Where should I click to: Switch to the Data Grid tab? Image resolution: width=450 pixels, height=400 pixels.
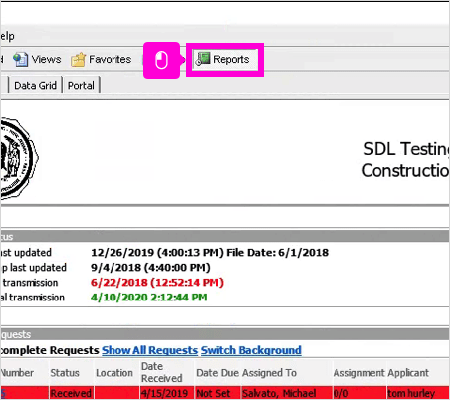[x=35, y=85]
